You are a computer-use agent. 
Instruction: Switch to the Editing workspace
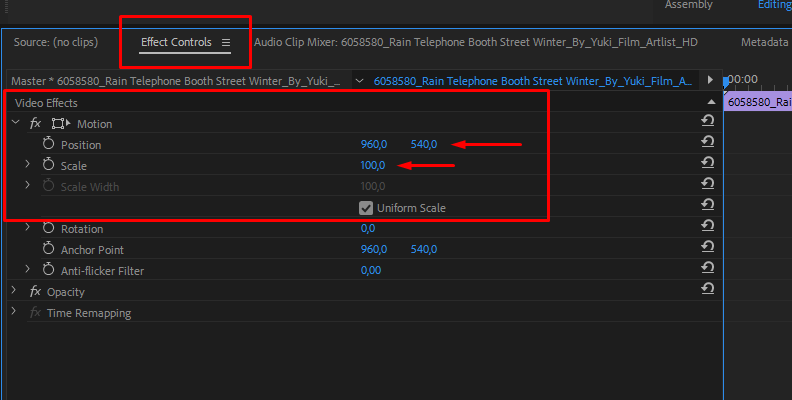pos(774,5)
